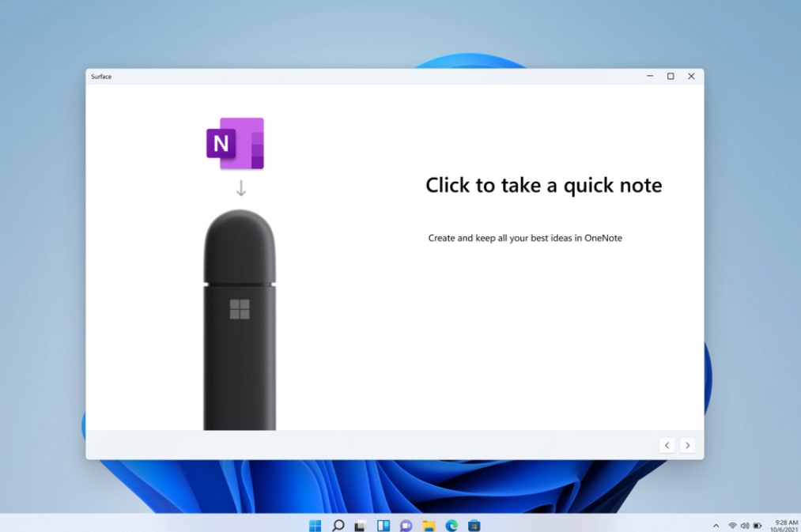The height and width of the screenshot is (532, 801).
Task: Open Microsoft Edge
Action: pyautogui.click(x=451, y=525)
